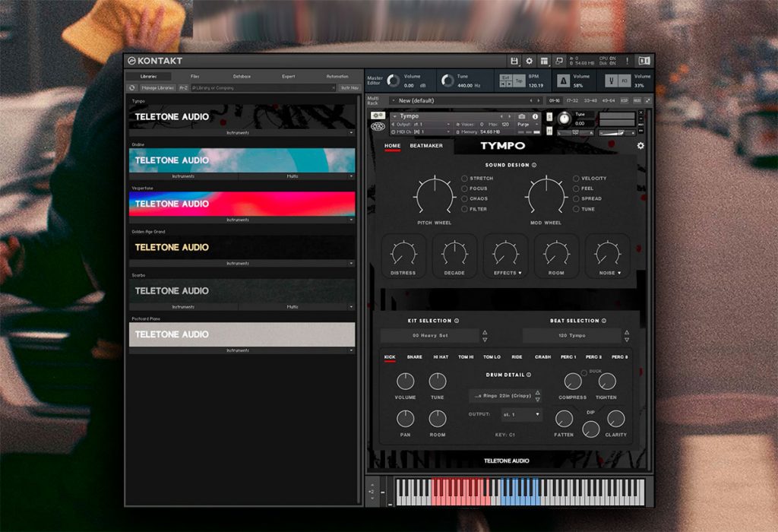The height and width of the screenshot is (532, 778).
Task: Click the instrument volume slider
Action: coord(617,132)
